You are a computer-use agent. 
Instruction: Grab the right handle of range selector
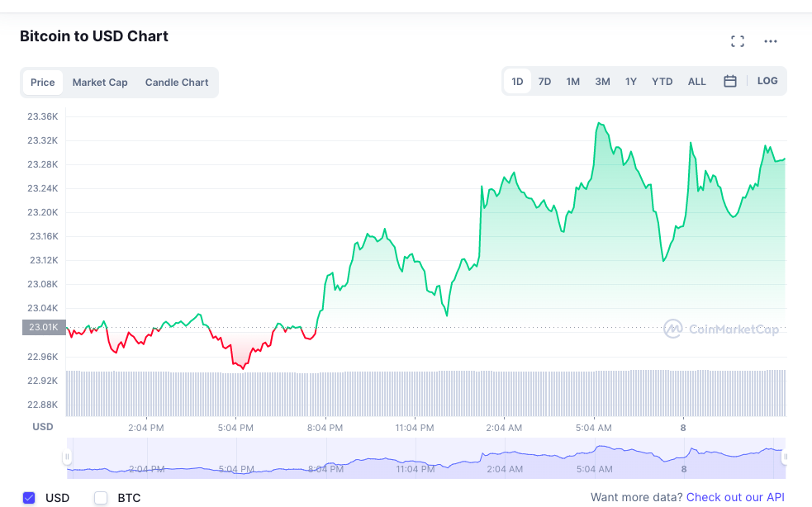point(785,457)
